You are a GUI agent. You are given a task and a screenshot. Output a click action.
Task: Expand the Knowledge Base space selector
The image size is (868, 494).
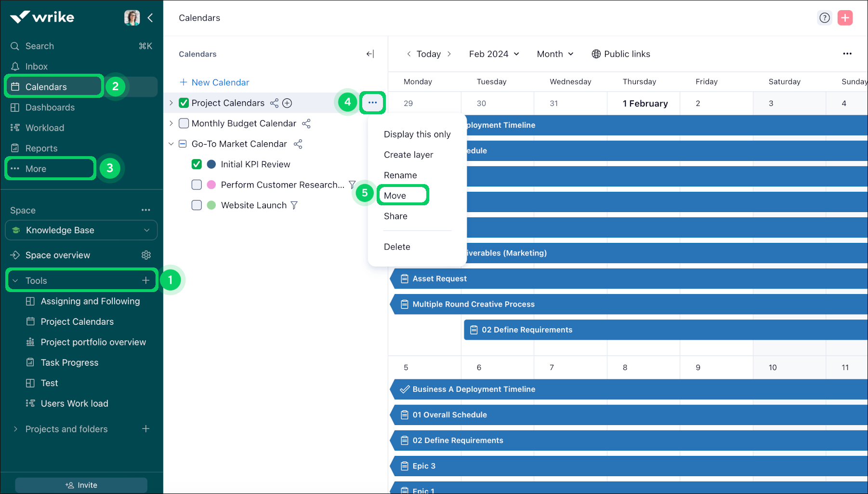click(81, 230)
